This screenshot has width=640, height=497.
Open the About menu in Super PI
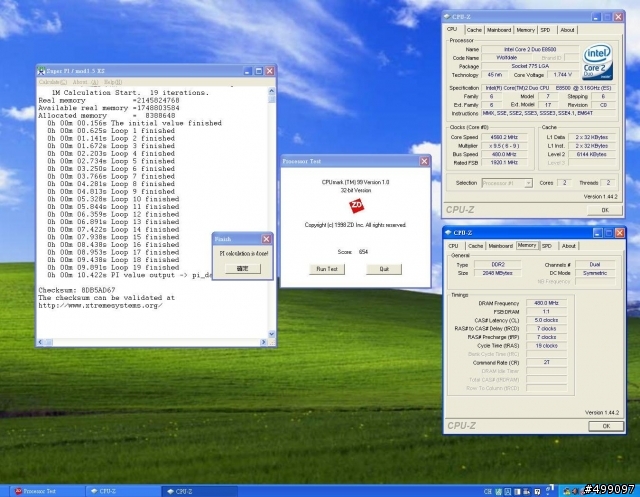pyautogui.click(x=85, y=82)
